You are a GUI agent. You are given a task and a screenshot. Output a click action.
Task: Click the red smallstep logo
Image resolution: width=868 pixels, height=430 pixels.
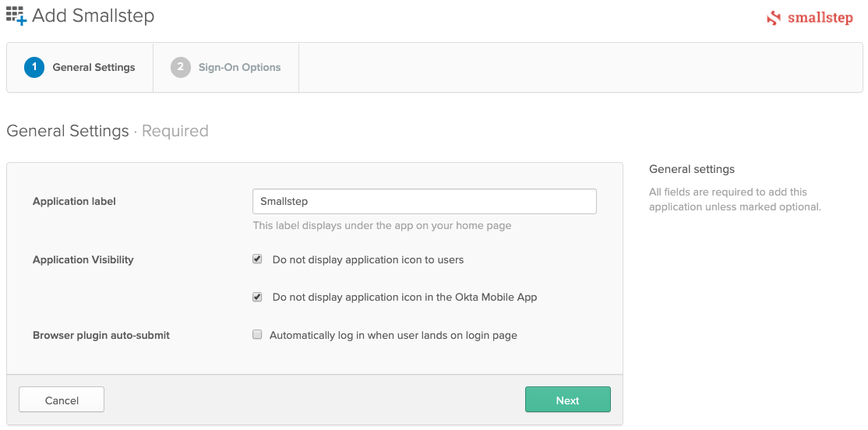(810, 18)
